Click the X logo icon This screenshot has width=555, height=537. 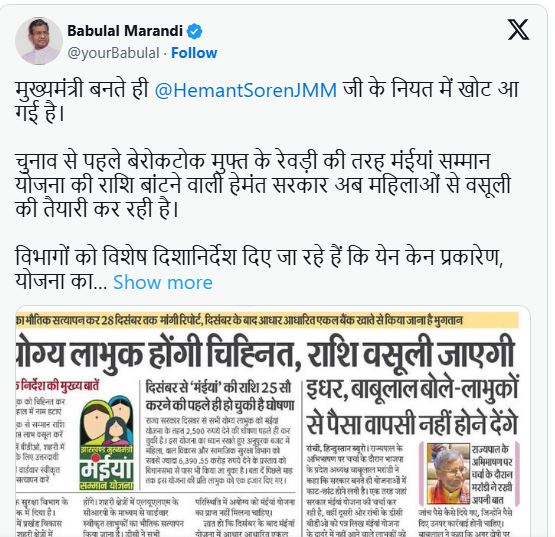518,30
